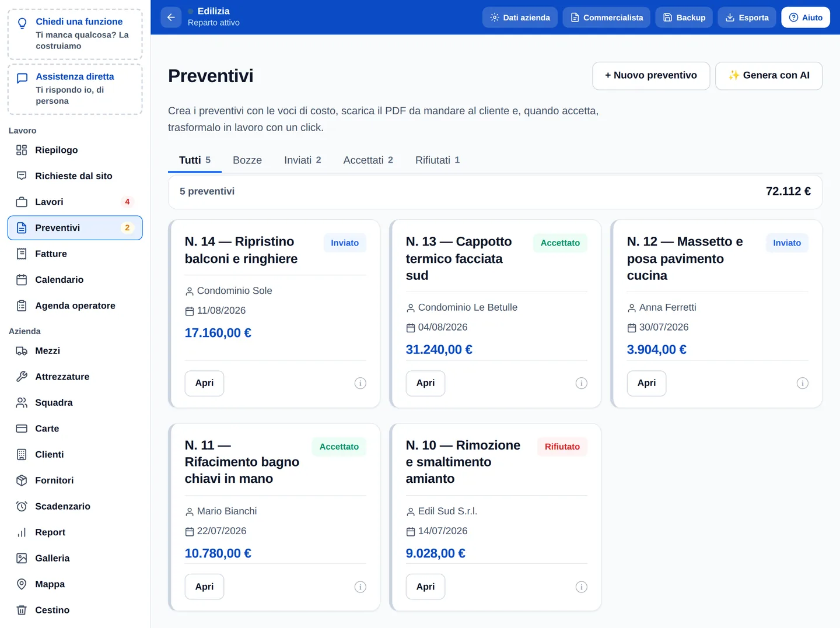The image size is (840, 628).
Task: Click info icon on quote N. 14
Action: pos(360,383)
